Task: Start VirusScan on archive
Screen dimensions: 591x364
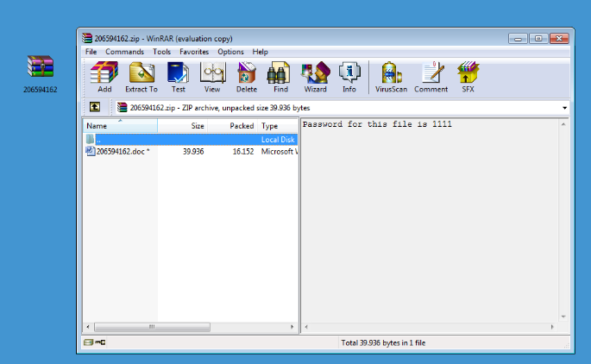Action: tap(391, 76)
